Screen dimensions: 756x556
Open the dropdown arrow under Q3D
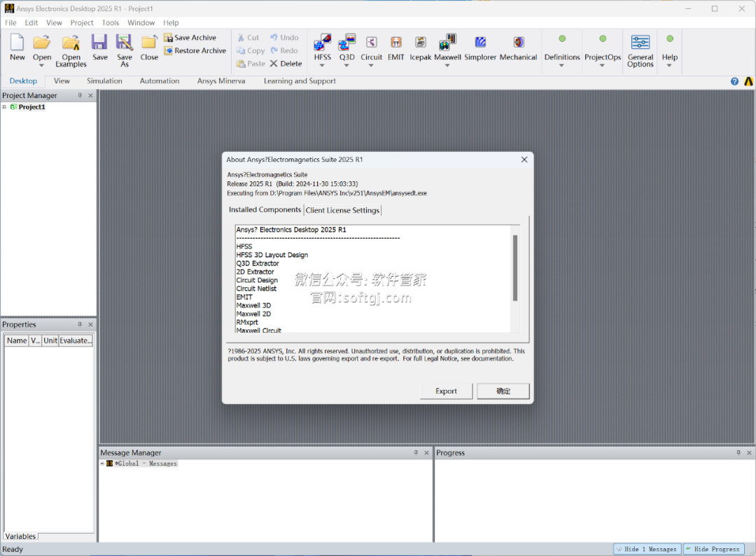pos(346,66)
